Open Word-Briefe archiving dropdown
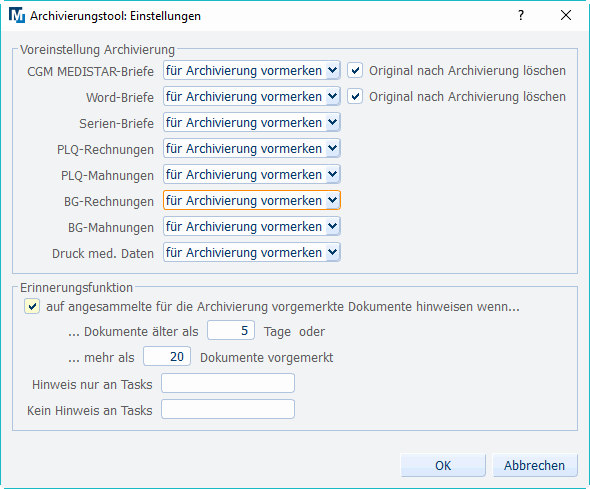The width and height of the screenshot is (590, 489). coord(252,96)
